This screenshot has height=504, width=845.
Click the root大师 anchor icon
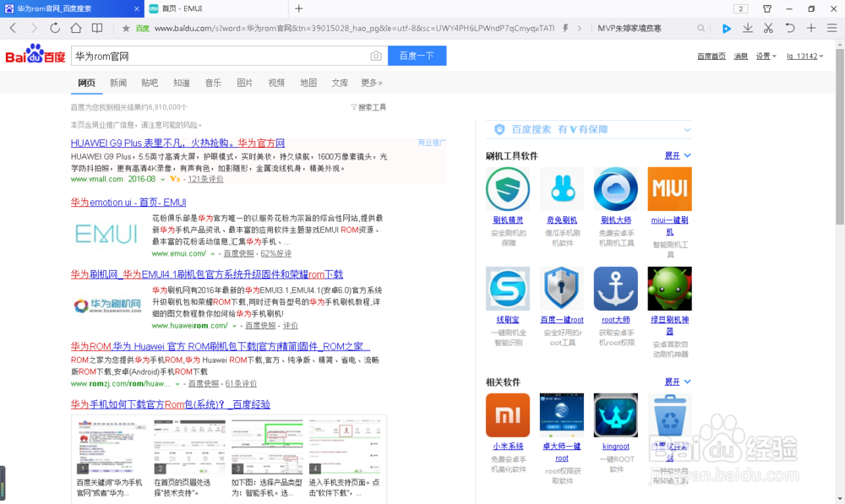point(615,288)
